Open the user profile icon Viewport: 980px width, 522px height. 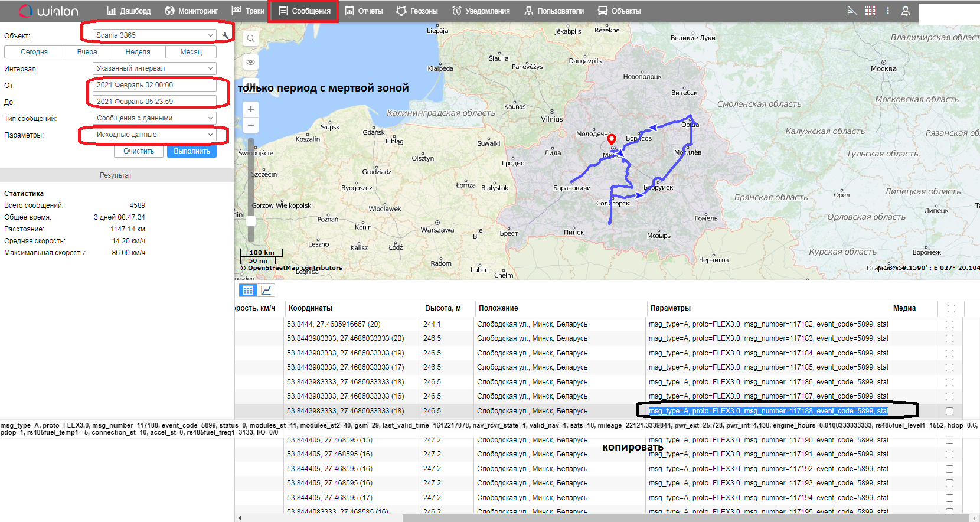906,11
